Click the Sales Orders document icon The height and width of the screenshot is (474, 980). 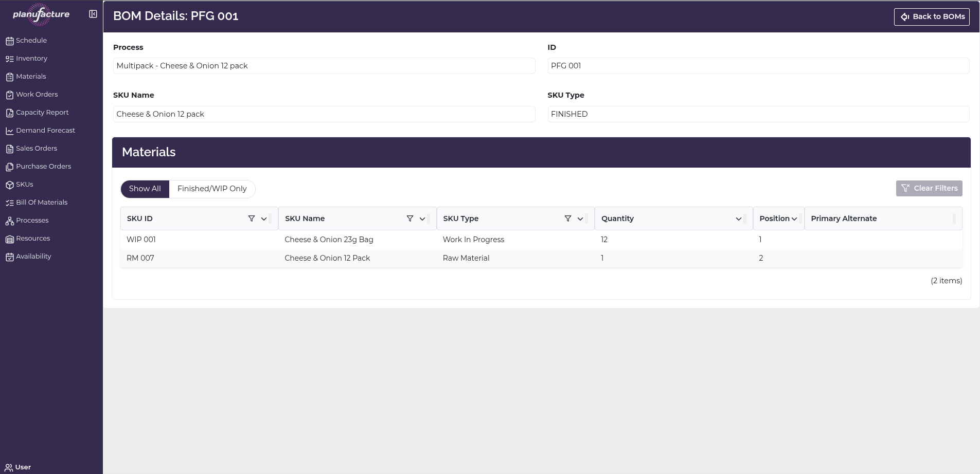coord(10,149)
